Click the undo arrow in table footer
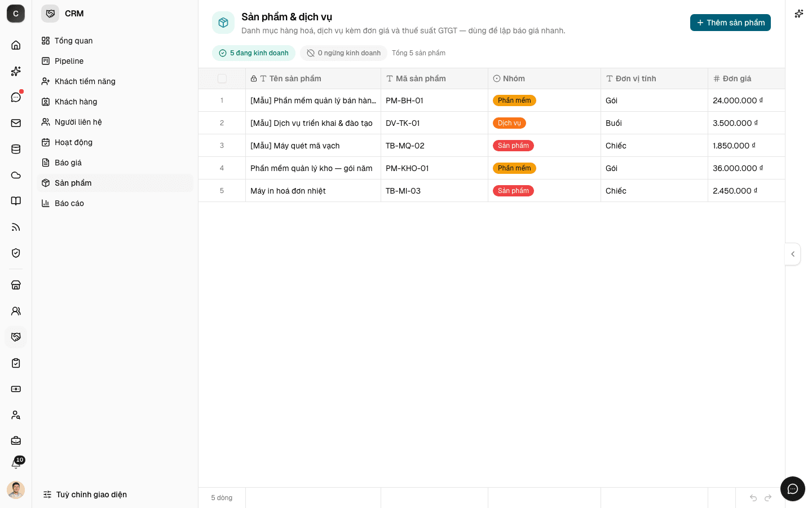Screen dimensions: 812x508 [753, 498]
